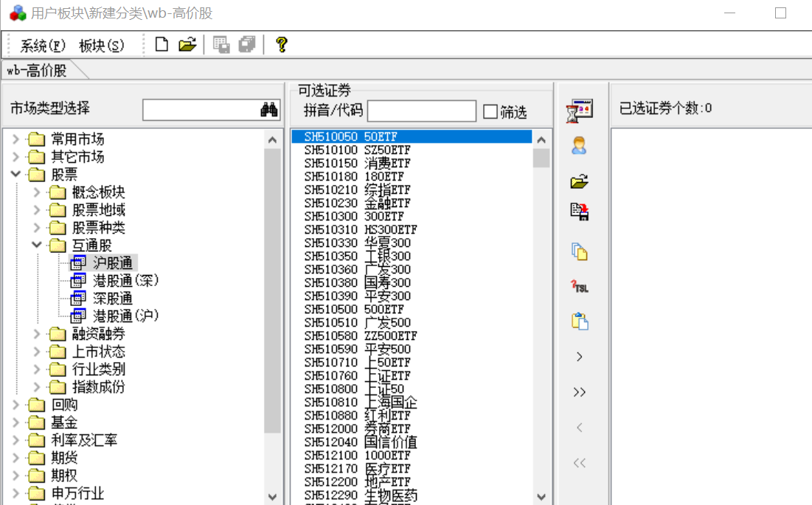Select 港股通(深) tree item

click(x=125, y=280)
